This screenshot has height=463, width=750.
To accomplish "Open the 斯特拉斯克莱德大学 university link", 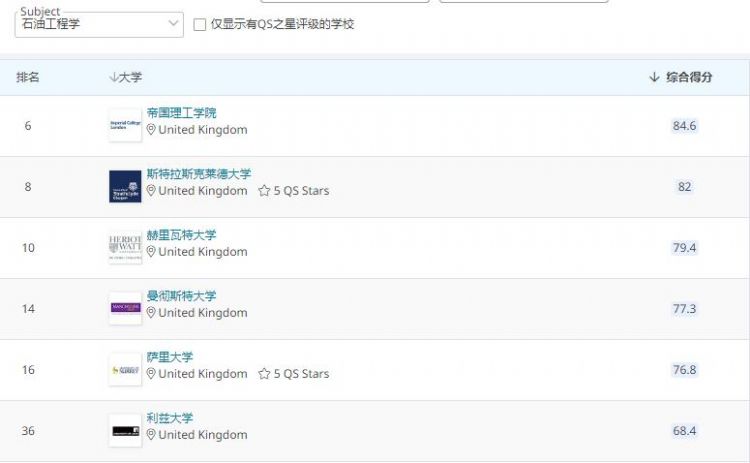I will point(199,174).
